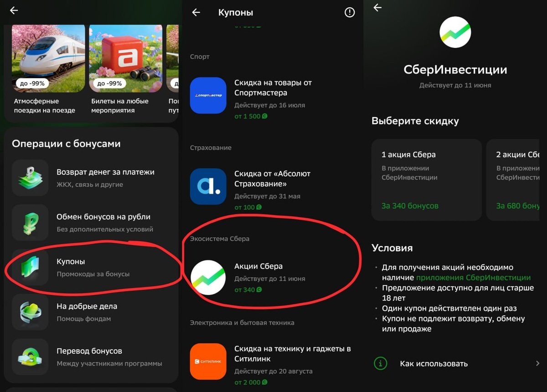Tap large СберИнвестиции logo at top
This screenshot has width=547, height=392.
455,32
